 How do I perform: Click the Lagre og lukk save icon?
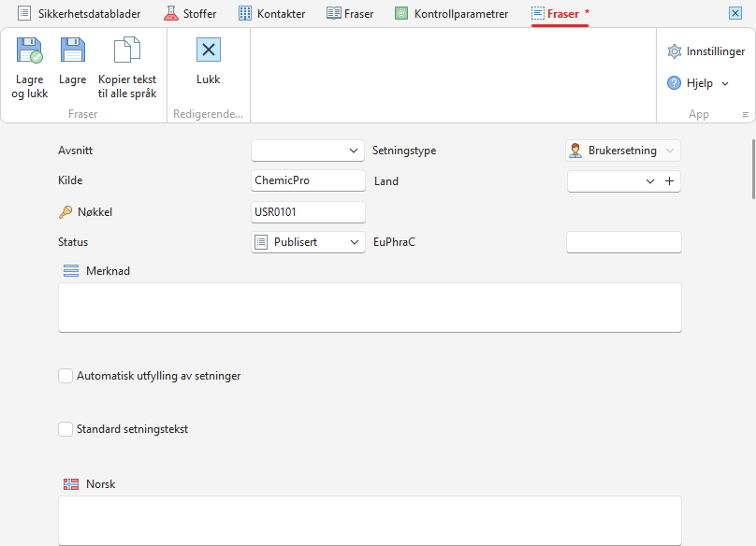(x=29, y=50)
